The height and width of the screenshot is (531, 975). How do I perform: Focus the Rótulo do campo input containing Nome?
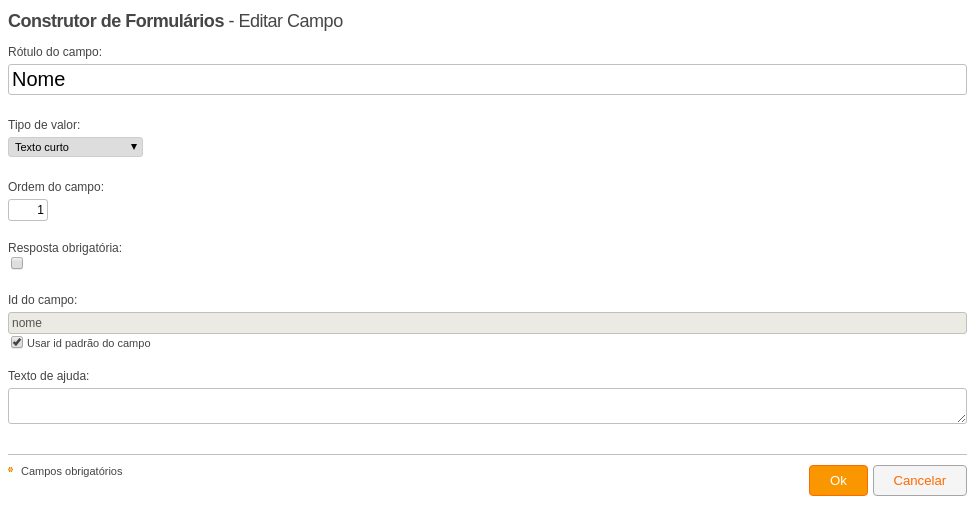(488, 80)
